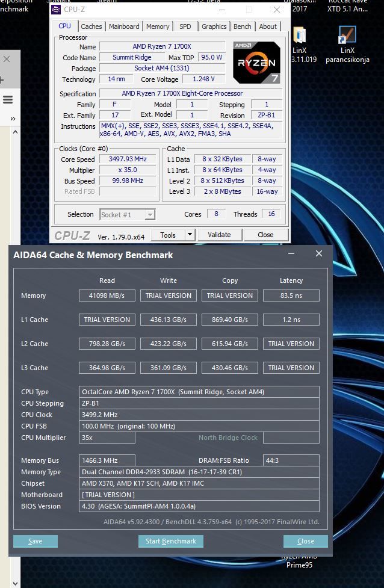Click the L3 Cache Copy 430.46 GB/s field
The image size is (384, 588).
click(230, 368)
